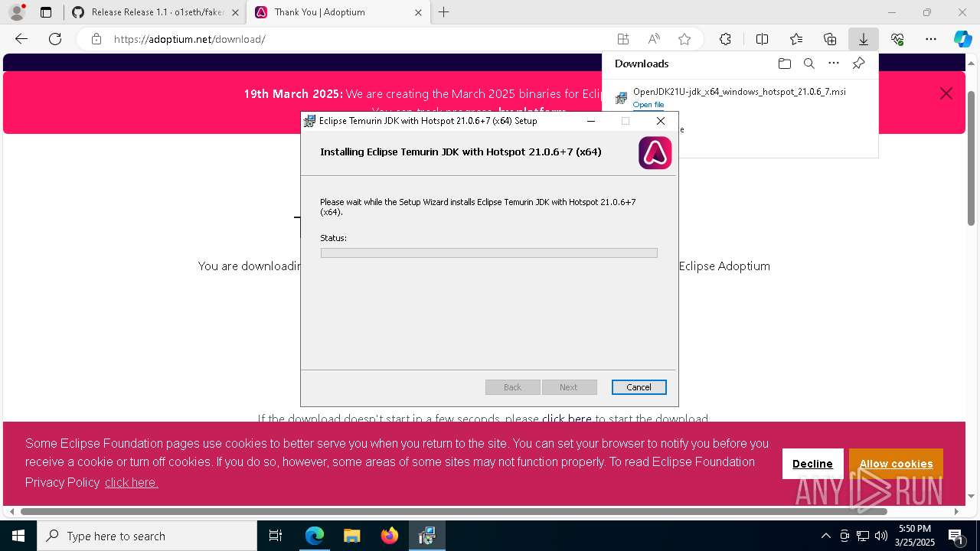Minimize the Temurin Setup window
Image resolution: width=980 pixels, height=551 pixels.
[x=591, y=121]
